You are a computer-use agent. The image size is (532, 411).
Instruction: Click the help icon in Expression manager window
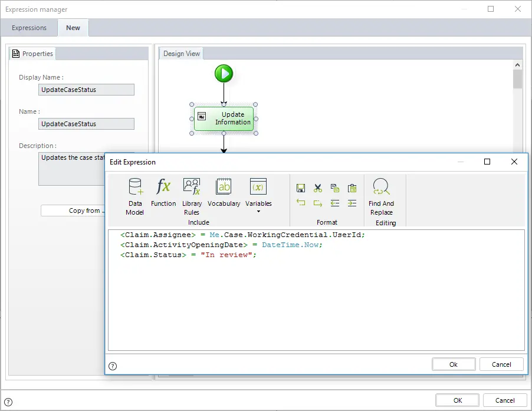coord(8,402)
